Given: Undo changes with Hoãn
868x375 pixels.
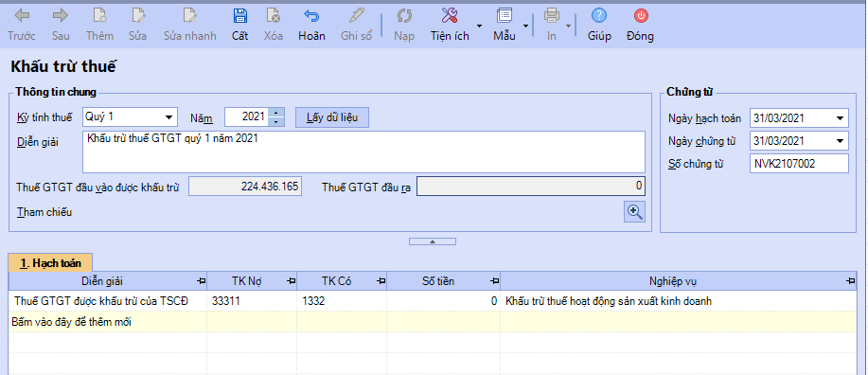Looking at the screenshot, I should 311,25.
